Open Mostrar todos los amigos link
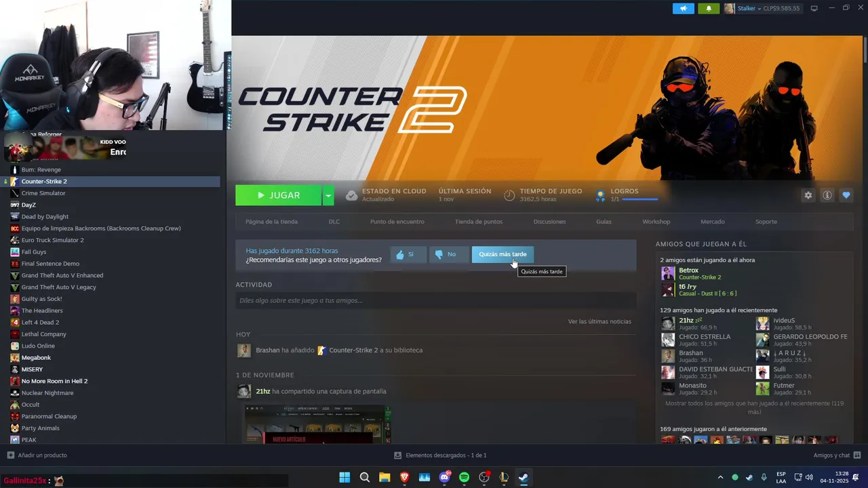 click(754, 407)
